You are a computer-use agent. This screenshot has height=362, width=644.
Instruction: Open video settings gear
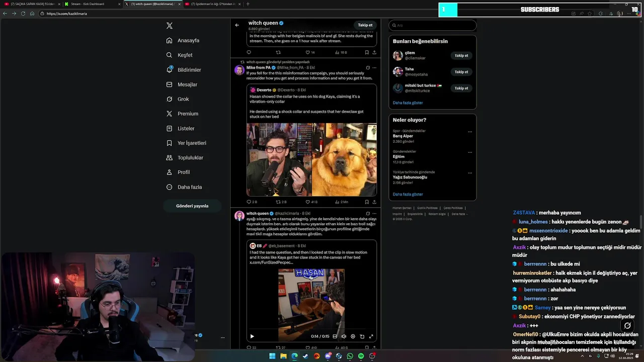click(353, 336)
